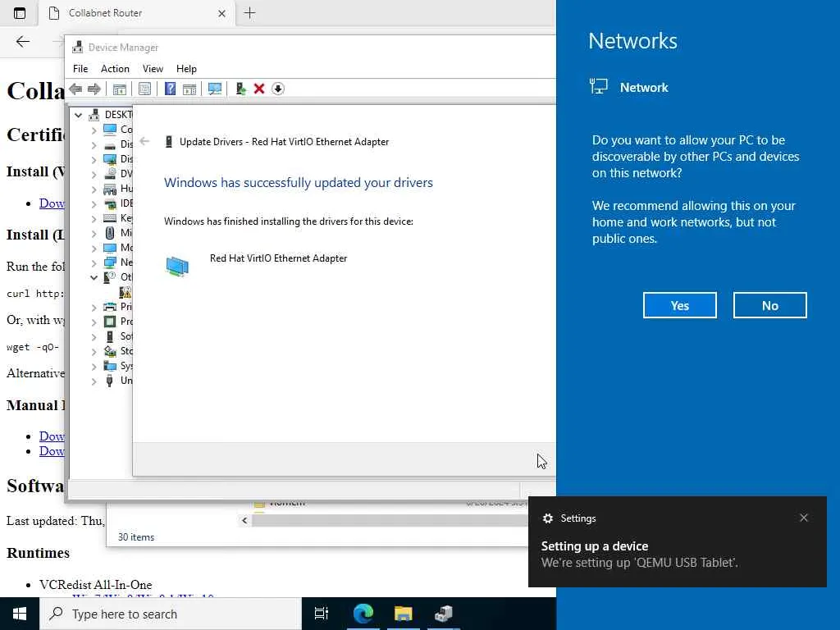
Task: Click the Mice category mouse icon
Action: pyautogui.click(x=110, y=233)
